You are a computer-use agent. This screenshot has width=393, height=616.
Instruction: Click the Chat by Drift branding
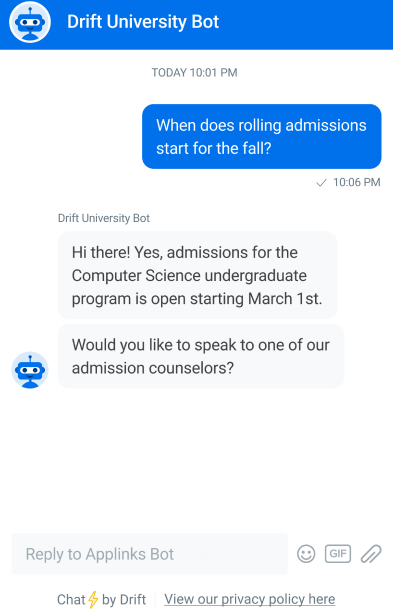click(101, 600)
